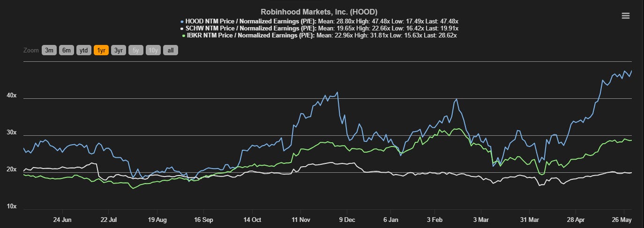Choose the 10y zoom button
This screenshot has height=228, width=644.
153,50
